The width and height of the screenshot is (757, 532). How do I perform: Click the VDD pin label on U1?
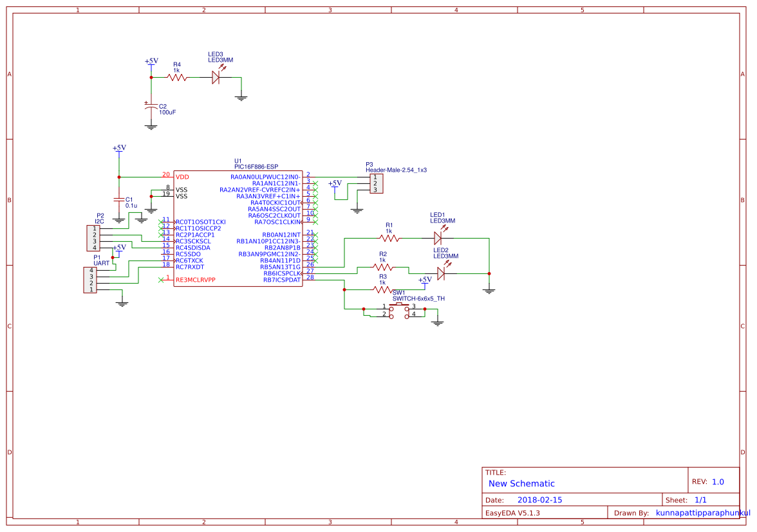point(182,176)
